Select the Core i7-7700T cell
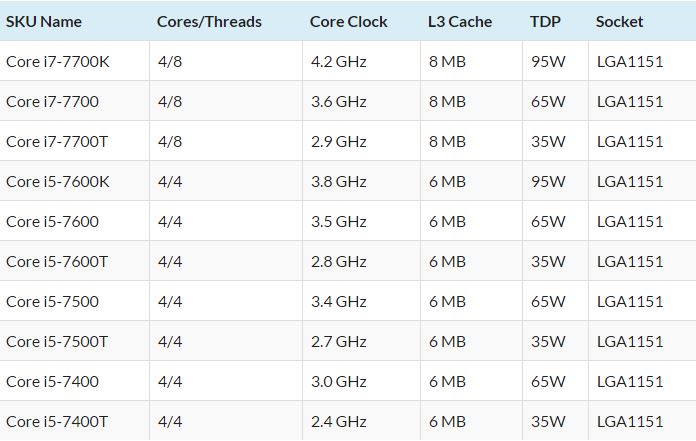 click(57, 142)
